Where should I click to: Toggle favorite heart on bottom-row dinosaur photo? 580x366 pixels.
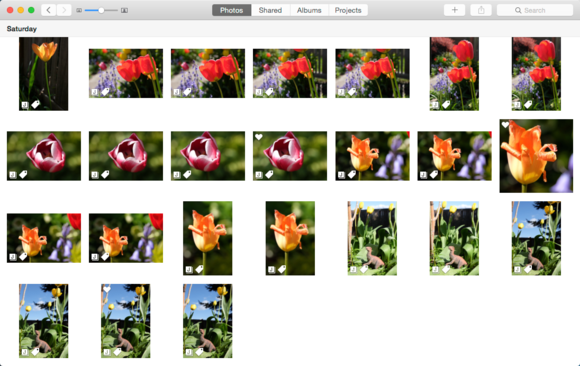point(107,289)
